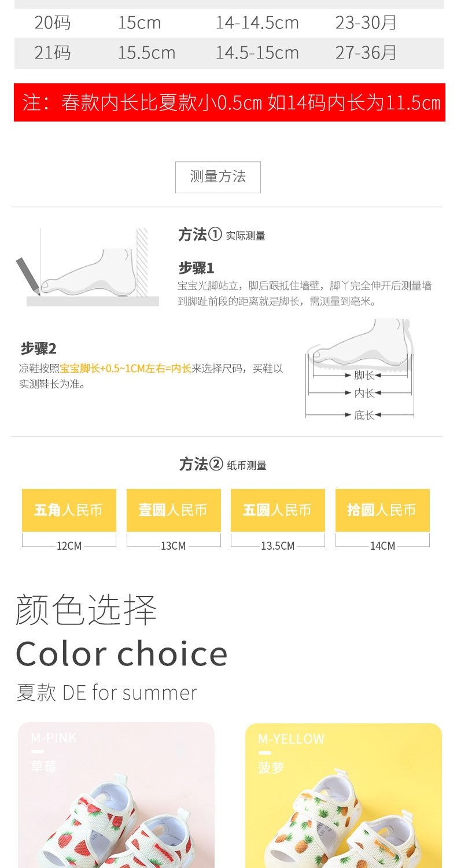Click the 方法② 纸币测量 heading
The width and height of the screenshot is (457, 868).
[x=223, y=465]
